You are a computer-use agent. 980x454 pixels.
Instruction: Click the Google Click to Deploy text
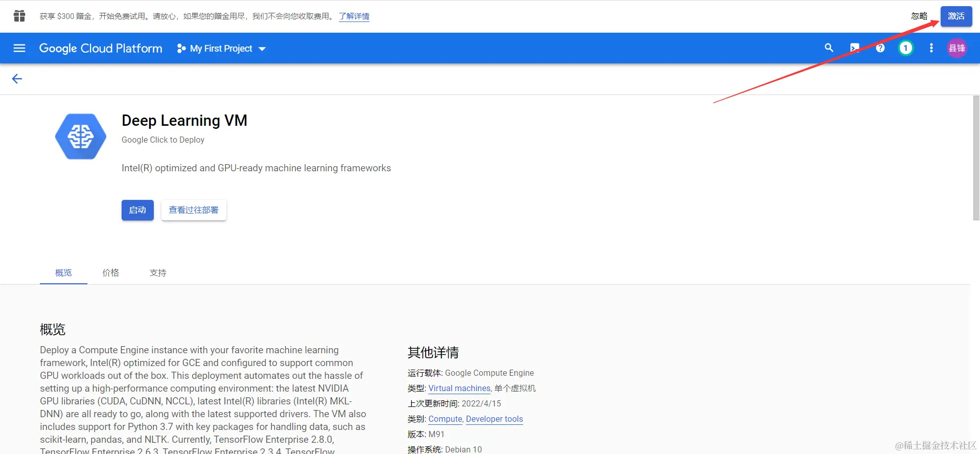click(x=163, y=140)
